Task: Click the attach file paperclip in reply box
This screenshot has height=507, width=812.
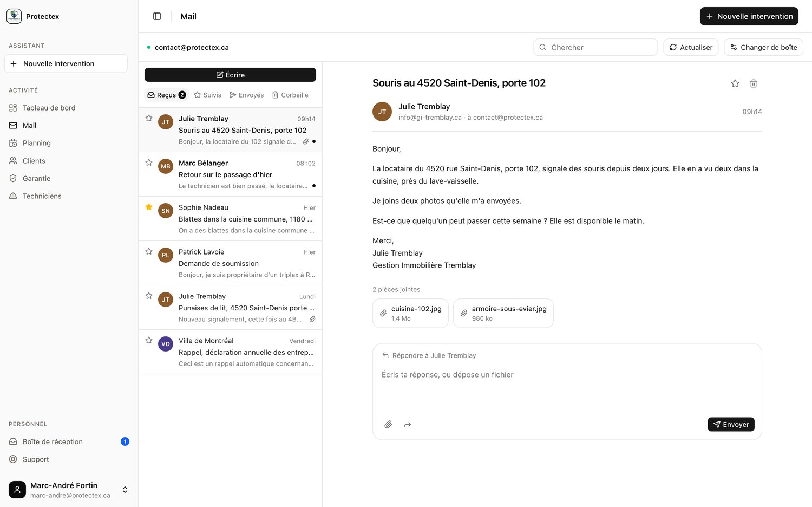Action: coord(388,425)
